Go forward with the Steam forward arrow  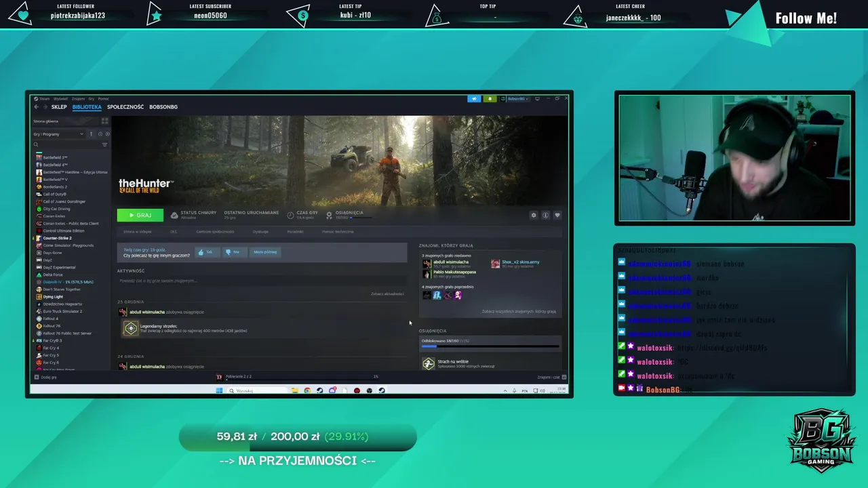pyautogui.click(x=45, y=107)
